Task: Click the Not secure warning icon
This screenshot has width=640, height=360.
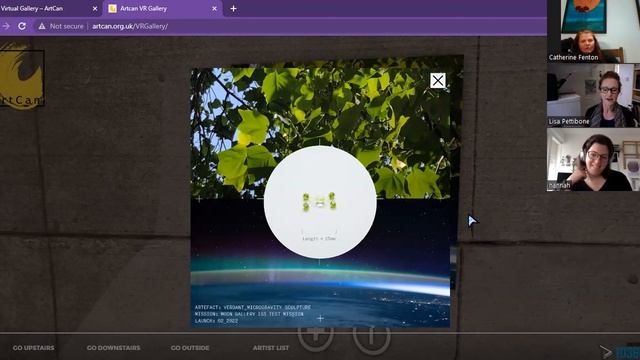Action: [42, 26]
